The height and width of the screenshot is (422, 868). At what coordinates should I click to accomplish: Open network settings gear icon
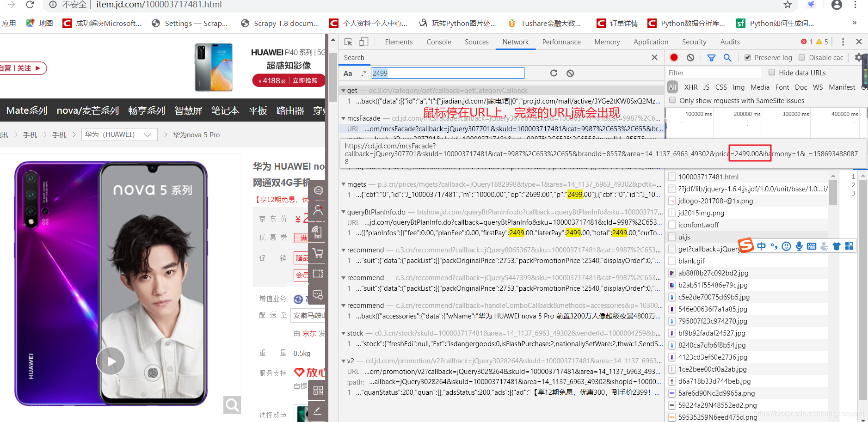coord(859,57)
